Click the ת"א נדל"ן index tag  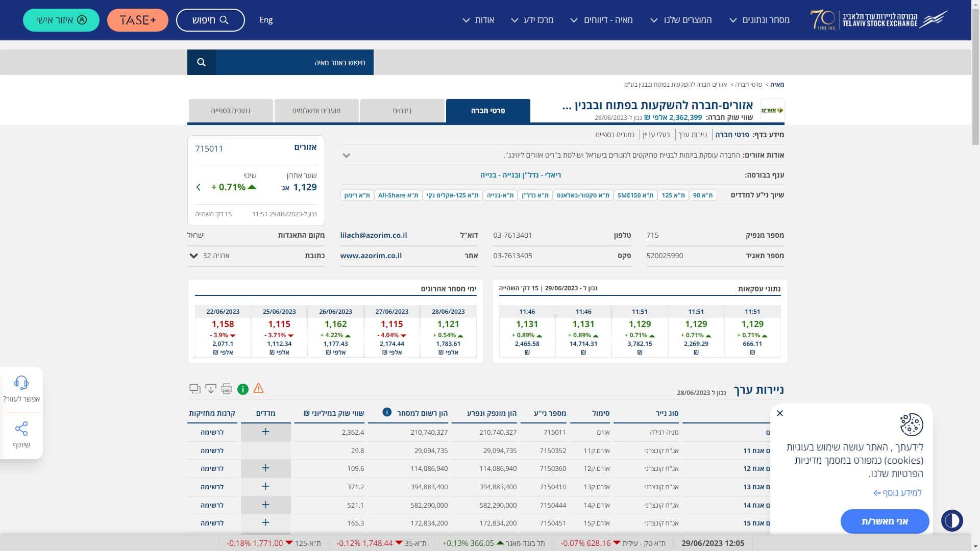(535, 195)
